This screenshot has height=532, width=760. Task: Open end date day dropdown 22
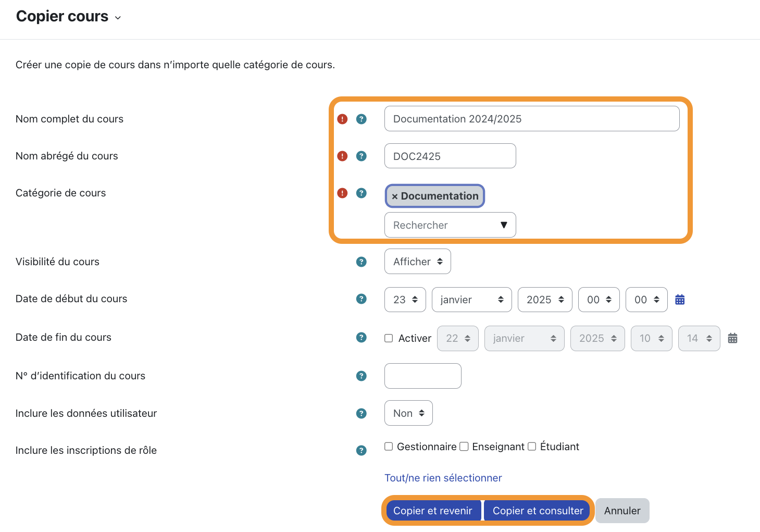pyautogui.click(x=458, y=338)
